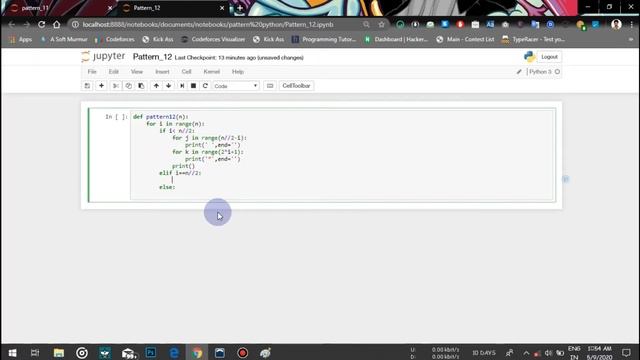
Task: Click the red record icon in taskbar
Action: [242, 353]
